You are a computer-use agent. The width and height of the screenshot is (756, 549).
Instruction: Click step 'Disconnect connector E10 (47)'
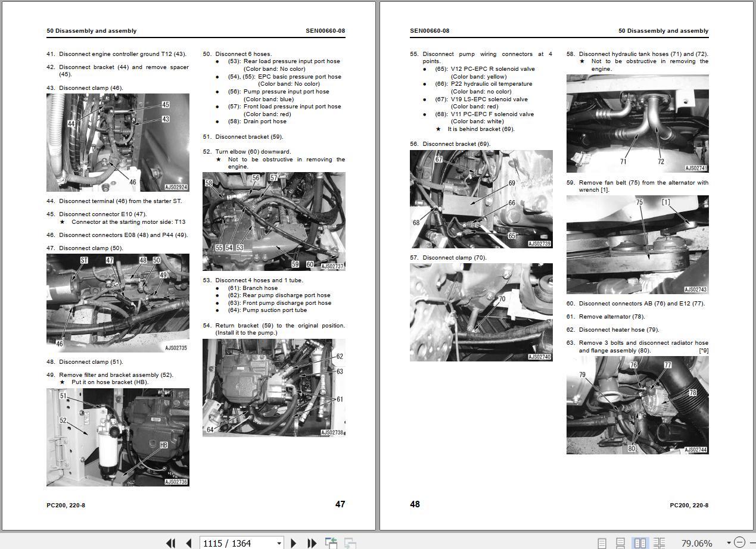(102, 214)
